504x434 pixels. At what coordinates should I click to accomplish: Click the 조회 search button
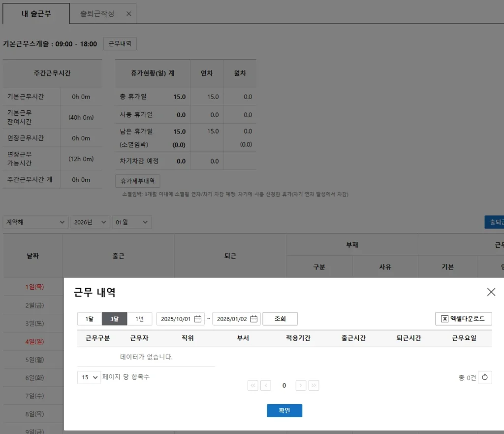pyautogui.click(x=280, y=319)
